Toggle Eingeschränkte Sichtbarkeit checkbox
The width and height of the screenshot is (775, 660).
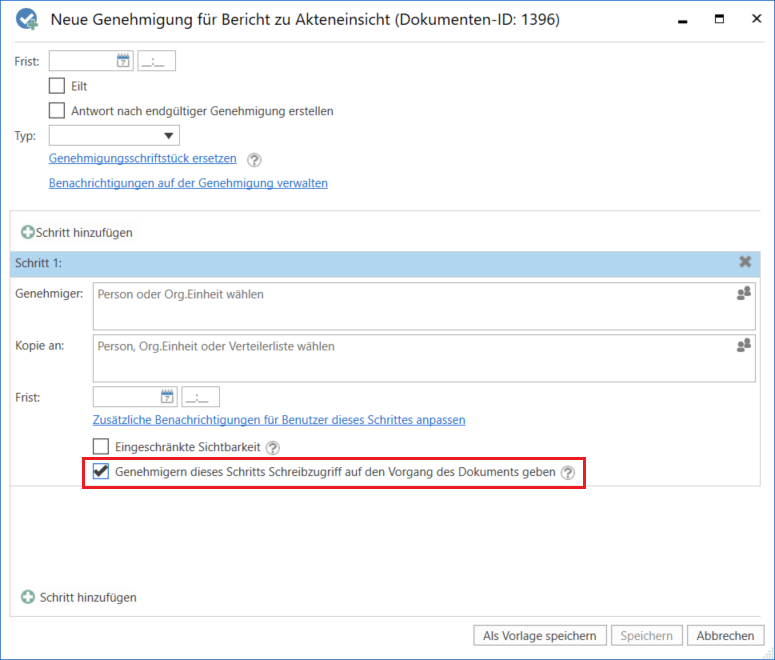click(x=101, y=447)
